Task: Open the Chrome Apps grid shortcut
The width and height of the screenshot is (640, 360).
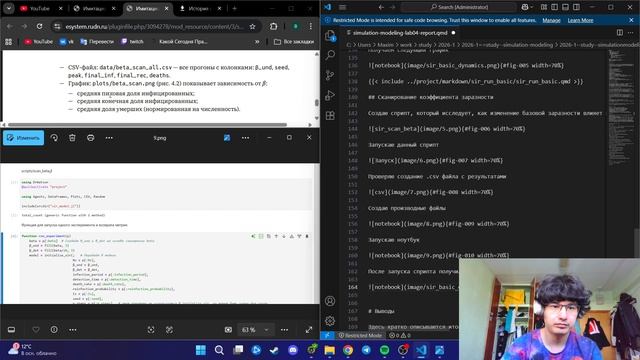Action: 9,42
